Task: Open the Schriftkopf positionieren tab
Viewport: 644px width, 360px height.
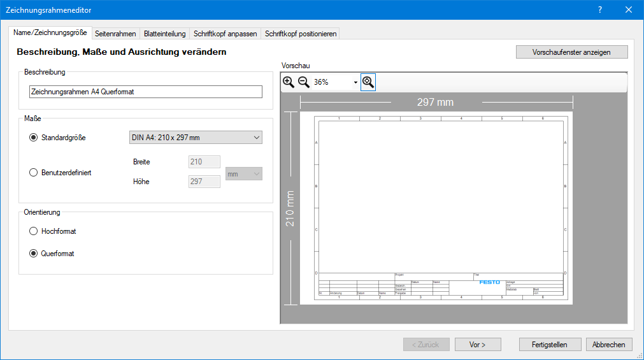Action: [x=300, y=34]
